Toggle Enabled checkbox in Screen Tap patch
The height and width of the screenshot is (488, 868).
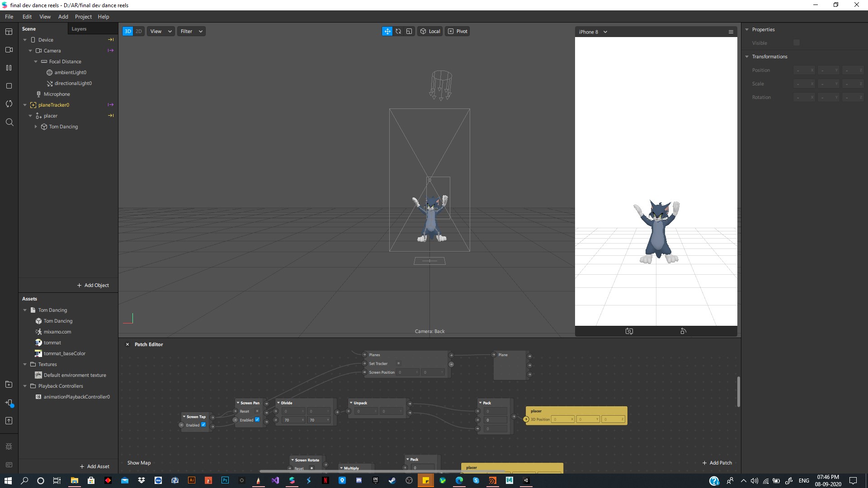[x=203, y=425]
